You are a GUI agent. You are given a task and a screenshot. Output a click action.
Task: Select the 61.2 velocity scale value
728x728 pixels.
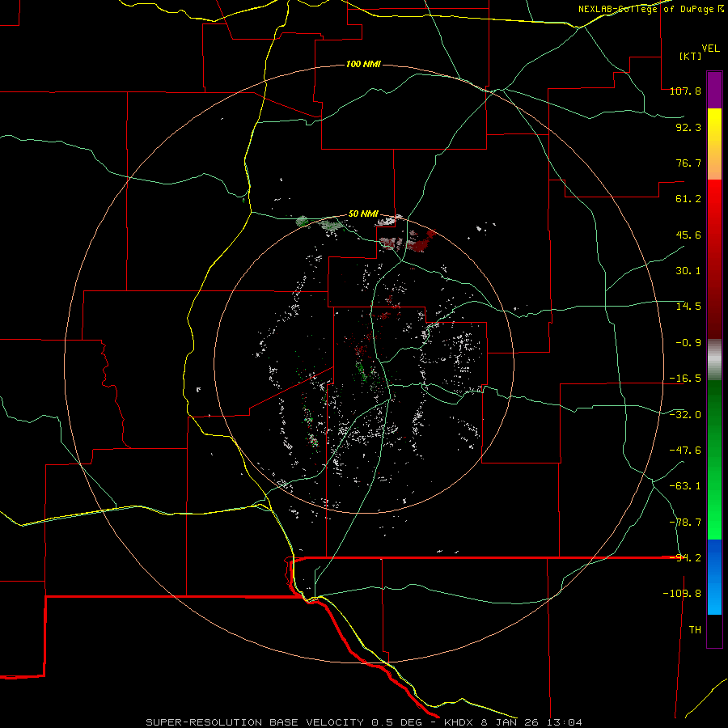[x=688, y=199]
